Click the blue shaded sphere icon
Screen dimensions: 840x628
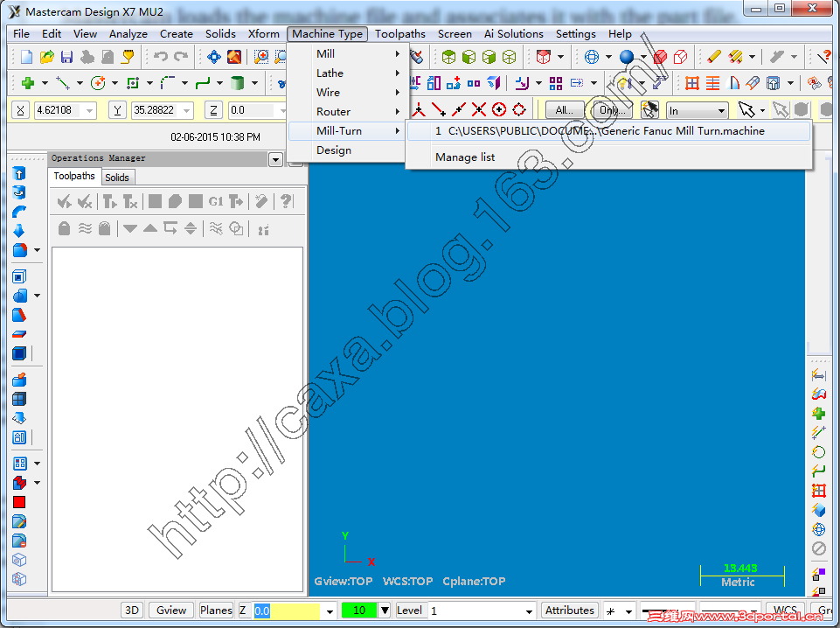pos(626,57)
